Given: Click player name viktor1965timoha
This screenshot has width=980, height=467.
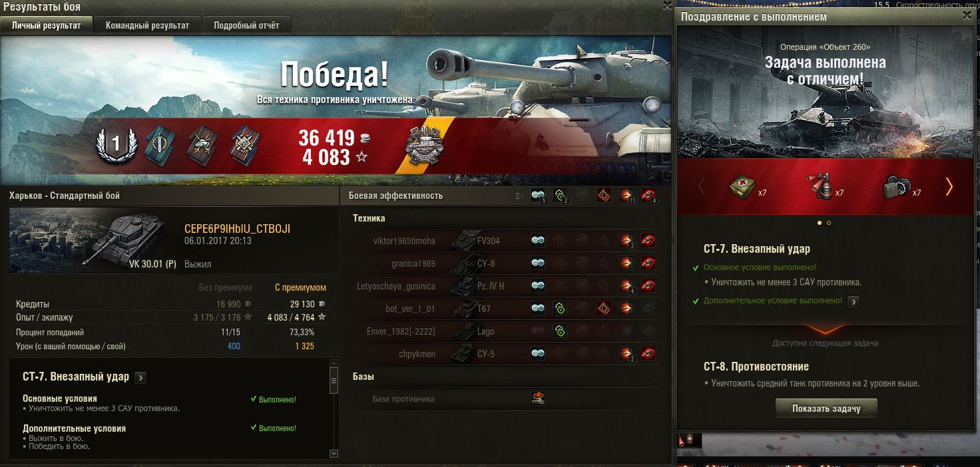Looking at the screenshot, I should coord(404,241).
